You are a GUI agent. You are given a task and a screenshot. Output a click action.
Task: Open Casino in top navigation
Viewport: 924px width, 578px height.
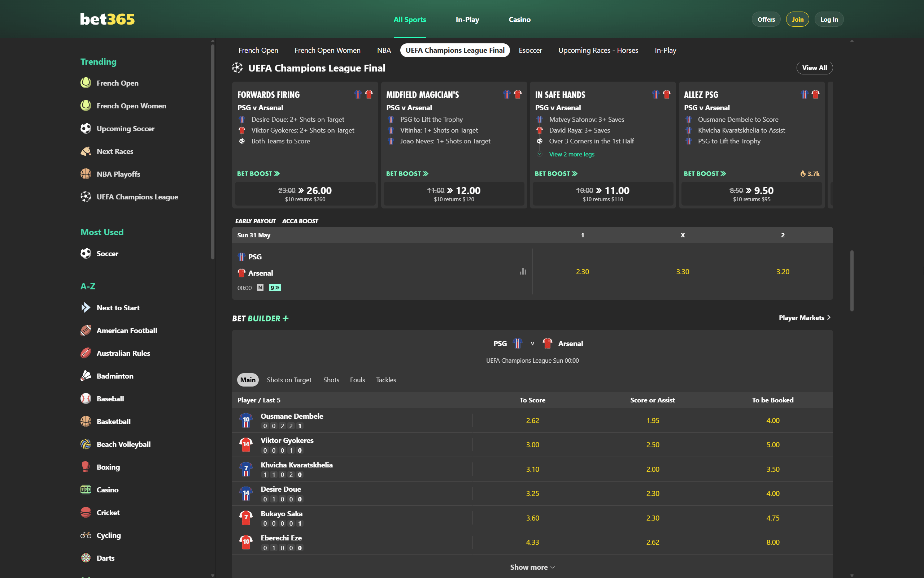point(519,20)
